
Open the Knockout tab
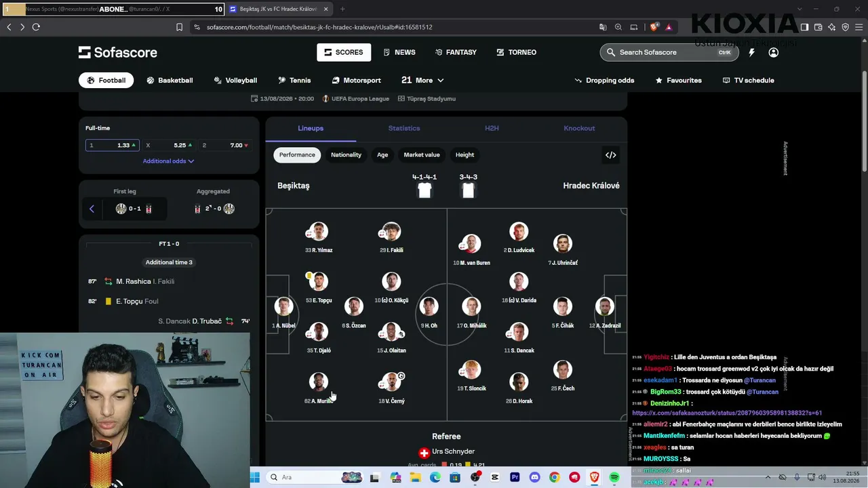579,128
